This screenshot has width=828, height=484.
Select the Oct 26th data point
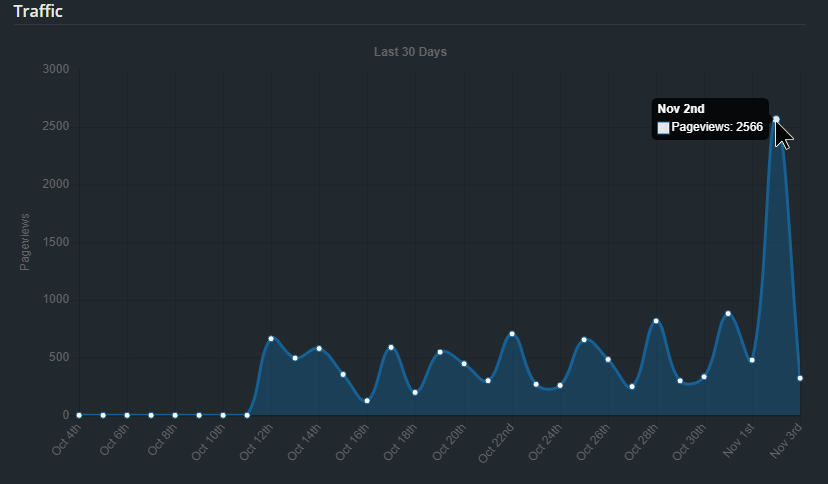608,359
